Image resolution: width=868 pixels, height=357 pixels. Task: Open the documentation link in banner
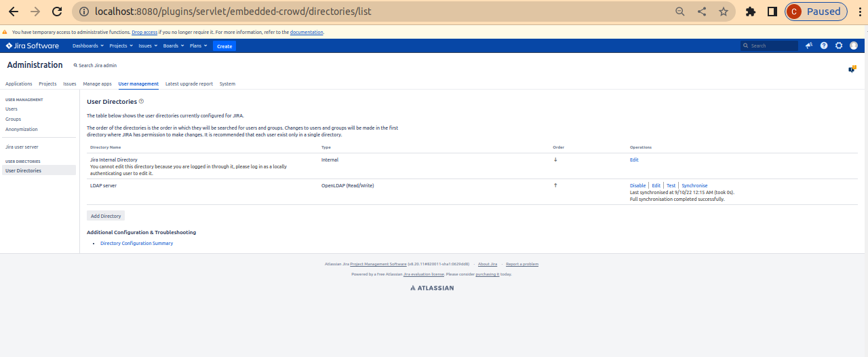[x=307, y=32]
